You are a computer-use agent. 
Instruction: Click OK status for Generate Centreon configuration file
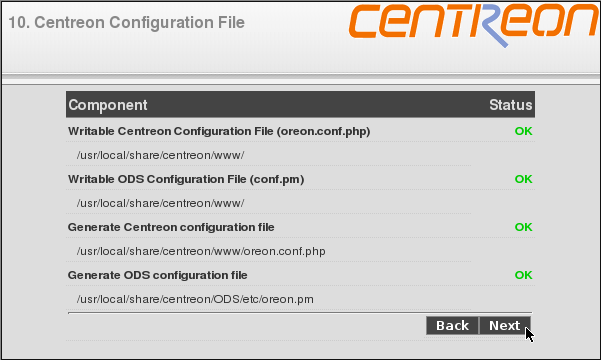click(524, 227)
